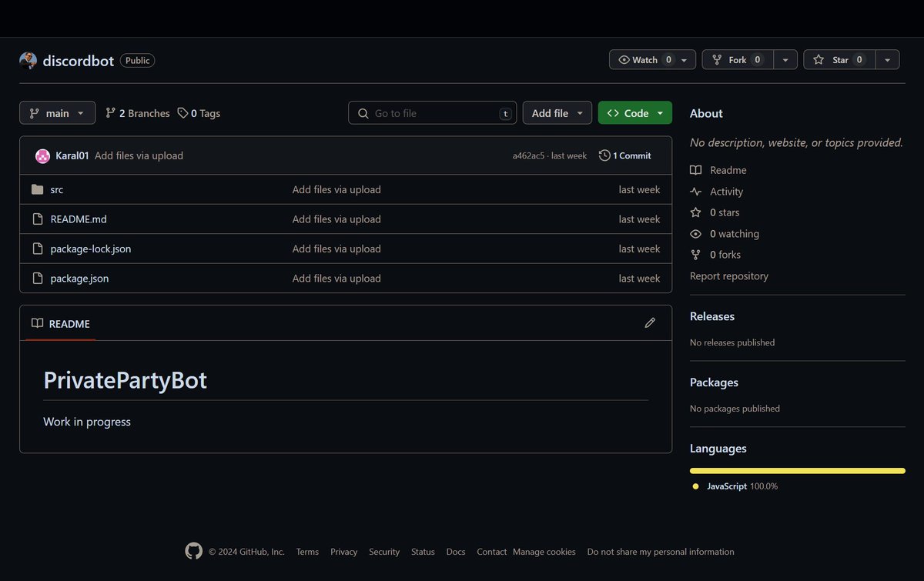Open the src row commit message
924x581 pixels.
[336, 189]
